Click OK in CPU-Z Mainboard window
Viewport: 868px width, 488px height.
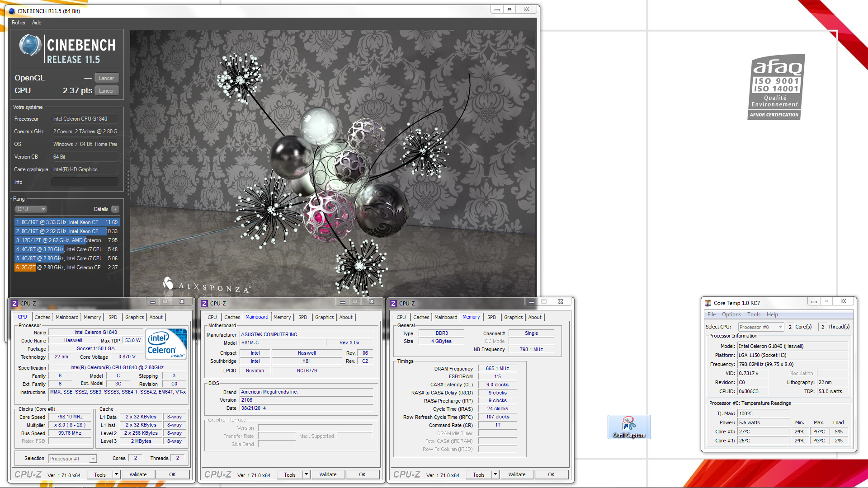362,474
